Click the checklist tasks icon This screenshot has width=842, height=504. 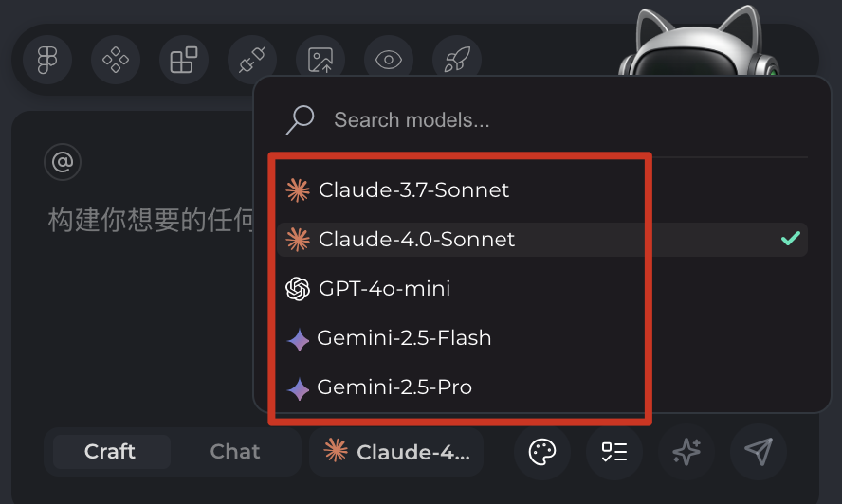pyautogui.click(x=614, y=452)
